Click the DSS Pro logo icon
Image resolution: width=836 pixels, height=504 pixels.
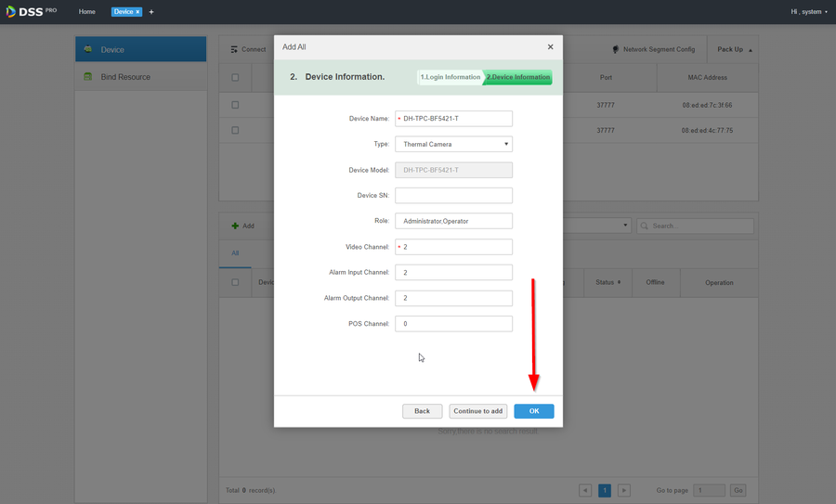click(x=10, y=11)
